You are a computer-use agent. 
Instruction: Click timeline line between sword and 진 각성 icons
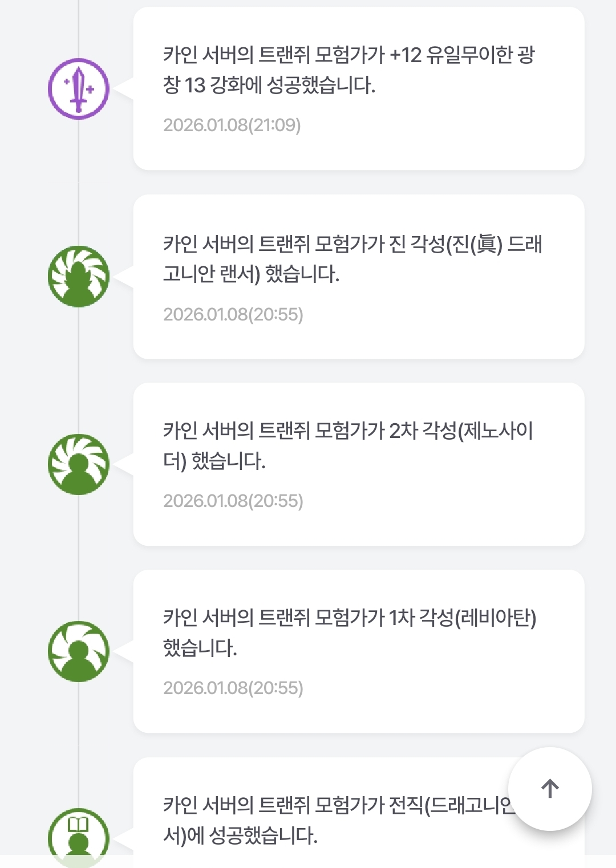pos(79,182)
